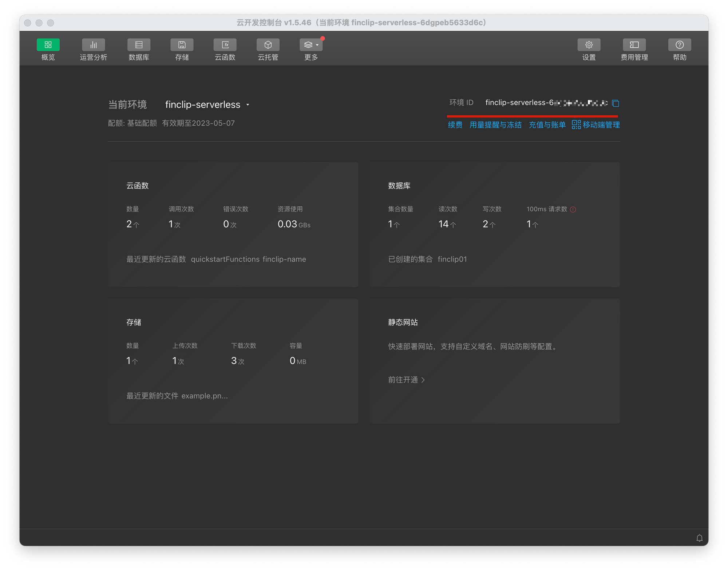Image resolution: width=728 pixels, height=570 pixels.
Task: Open the 用量提醒与冻结 link
Action: [495, 125]
